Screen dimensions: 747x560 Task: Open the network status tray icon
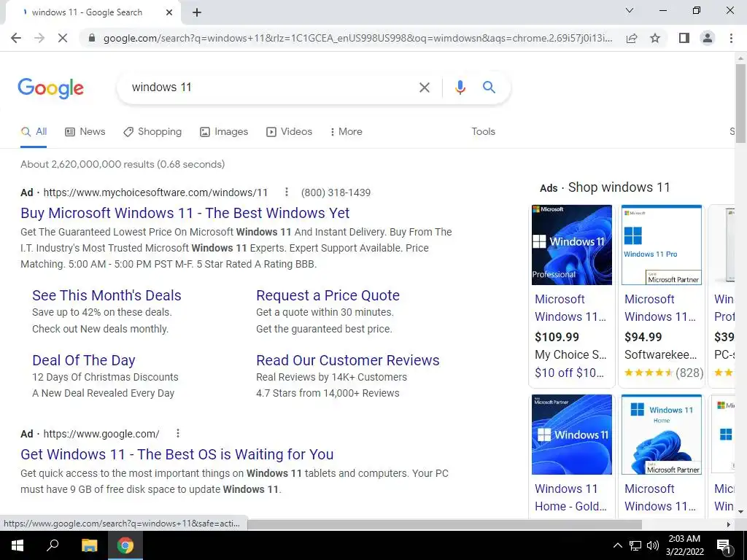(635, 545)
